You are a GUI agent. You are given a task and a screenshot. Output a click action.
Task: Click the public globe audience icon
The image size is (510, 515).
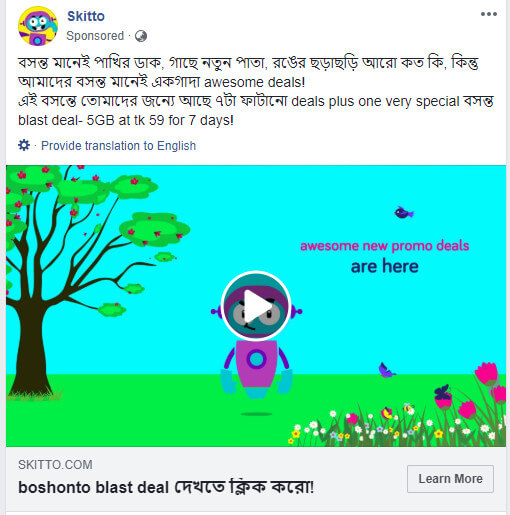tap(141, 36)
